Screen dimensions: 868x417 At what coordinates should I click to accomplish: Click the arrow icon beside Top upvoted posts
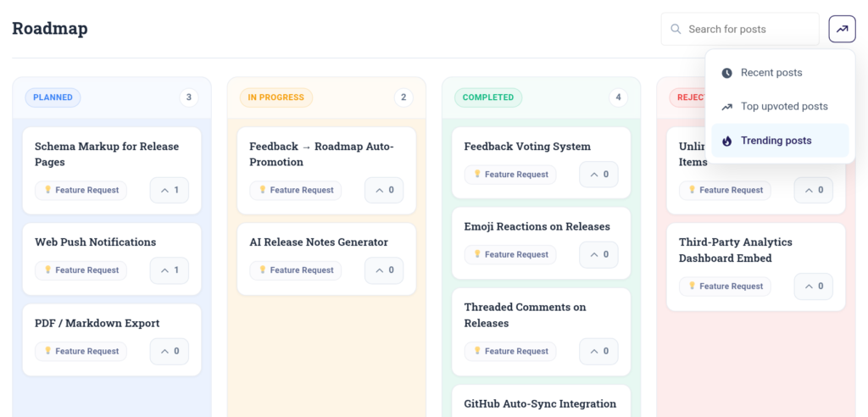click(726, 106)
